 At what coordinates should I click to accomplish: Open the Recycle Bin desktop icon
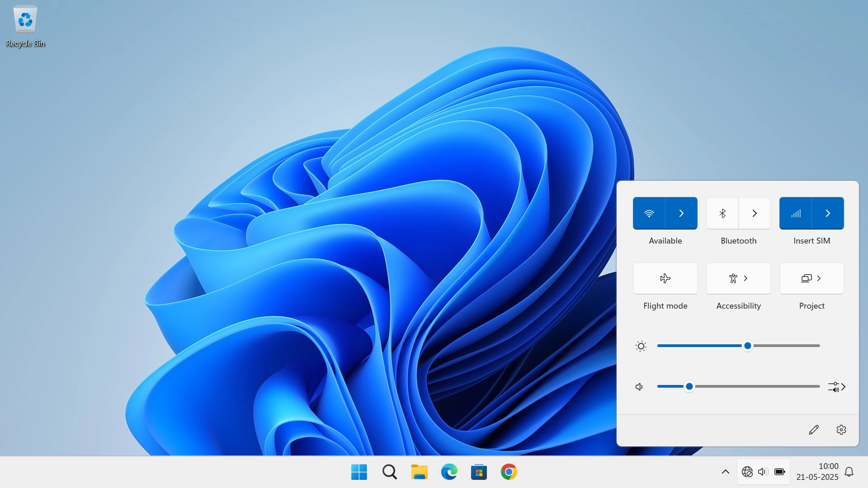click(x=25, y=21)
